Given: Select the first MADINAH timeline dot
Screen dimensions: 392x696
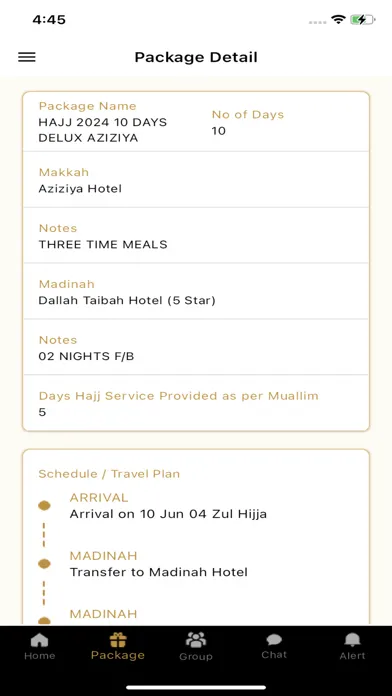Looking at the screenshot, I should (x=44, y=564).
